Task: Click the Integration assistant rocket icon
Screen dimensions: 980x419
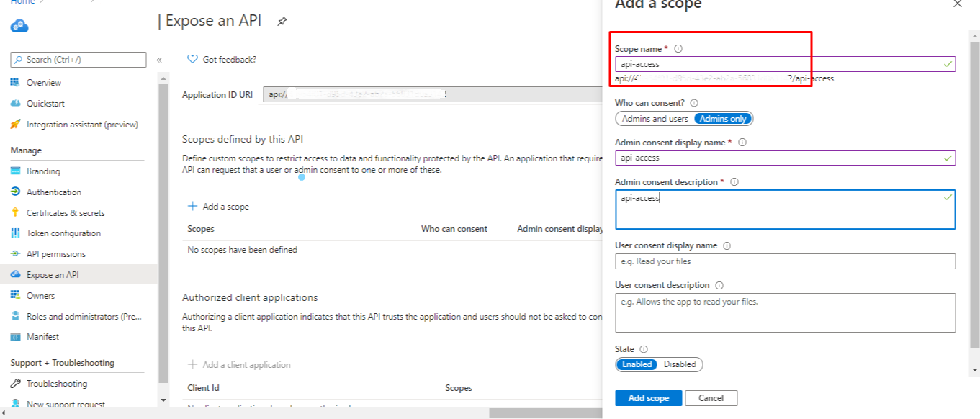Action: (15, 124)
